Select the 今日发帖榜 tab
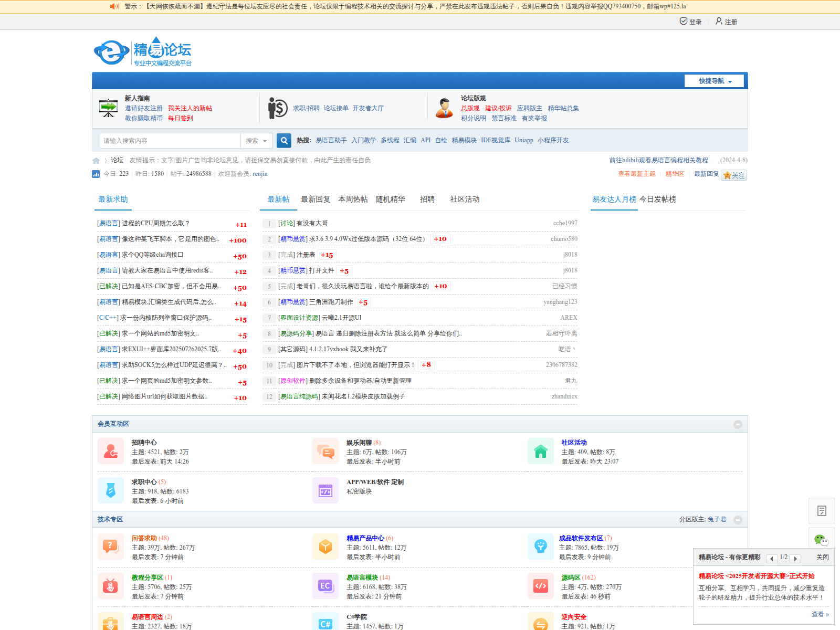This screenshot has height=630, width=840. point(657,199)
